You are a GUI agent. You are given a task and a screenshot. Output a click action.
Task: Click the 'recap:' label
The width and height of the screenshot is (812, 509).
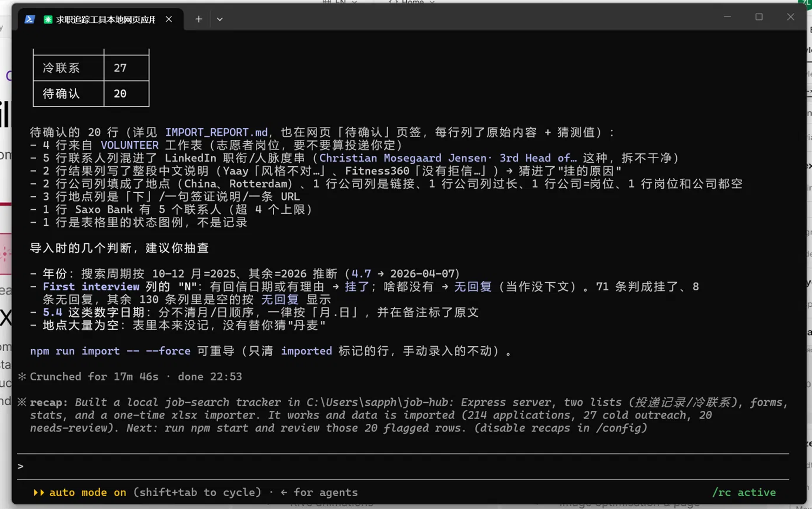pos(49,402)
